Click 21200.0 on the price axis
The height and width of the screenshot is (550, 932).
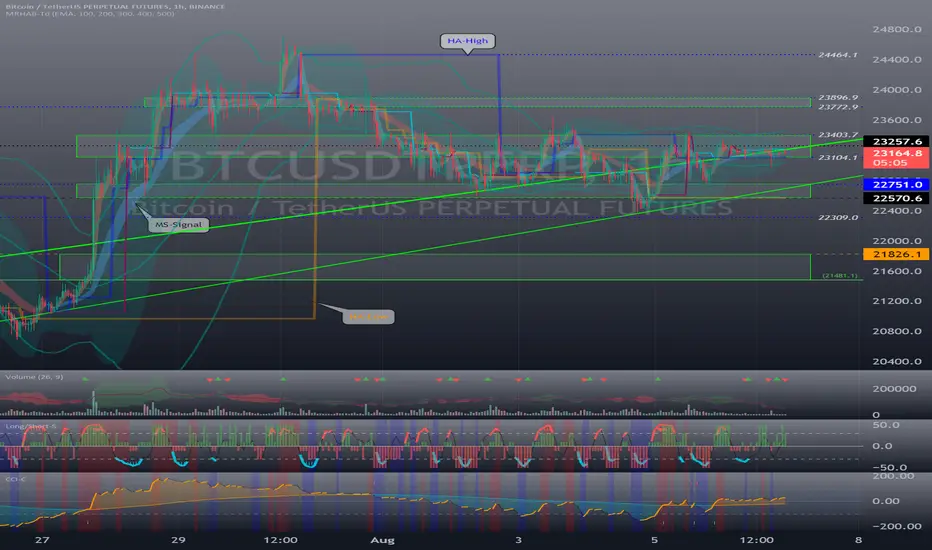[897, 301]
